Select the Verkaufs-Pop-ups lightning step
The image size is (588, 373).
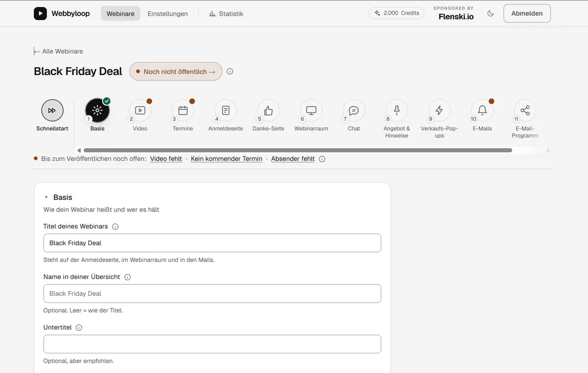coord(440,111)
